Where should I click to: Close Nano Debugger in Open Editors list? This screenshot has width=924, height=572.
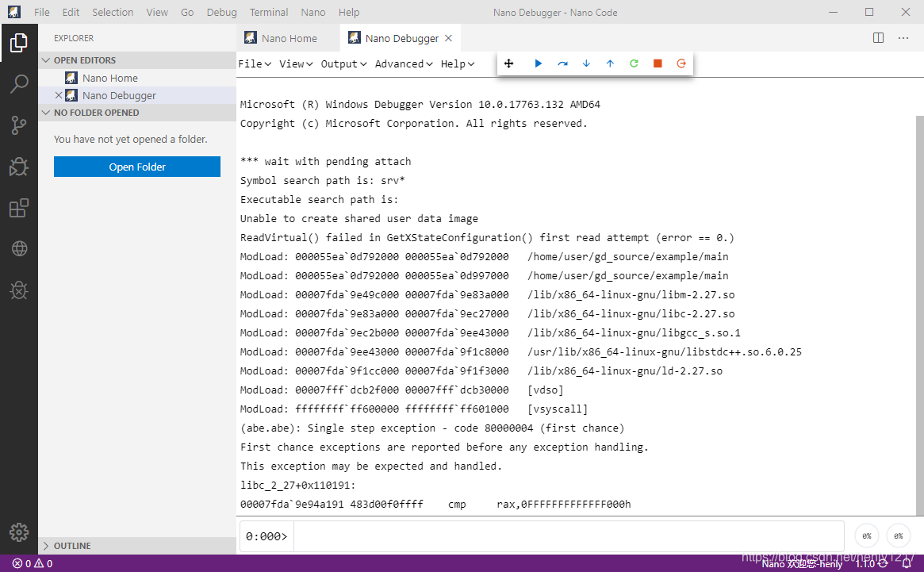pos(59,95)
